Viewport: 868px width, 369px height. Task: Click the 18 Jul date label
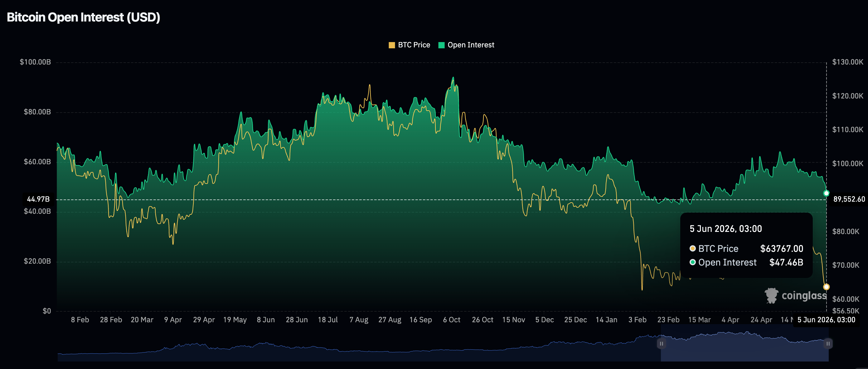pyautogui.click(x=328, y=320)
